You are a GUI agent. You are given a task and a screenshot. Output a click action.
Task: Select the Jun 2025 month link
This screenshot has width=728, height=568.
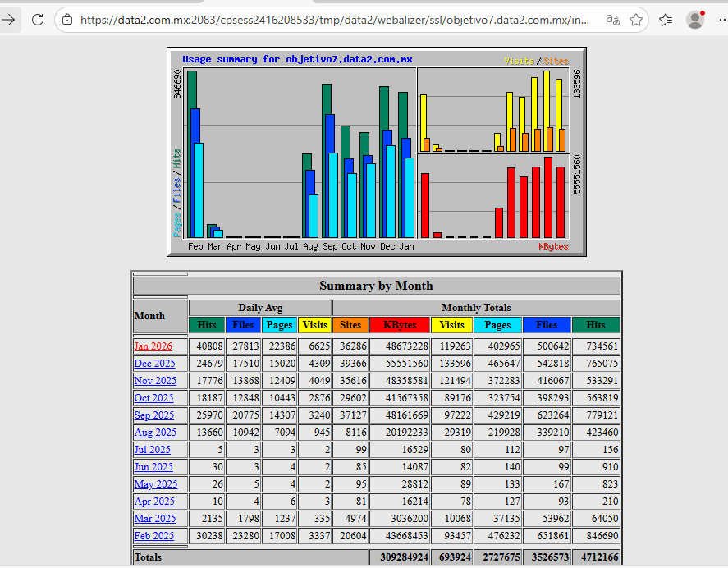coord(153,467)
